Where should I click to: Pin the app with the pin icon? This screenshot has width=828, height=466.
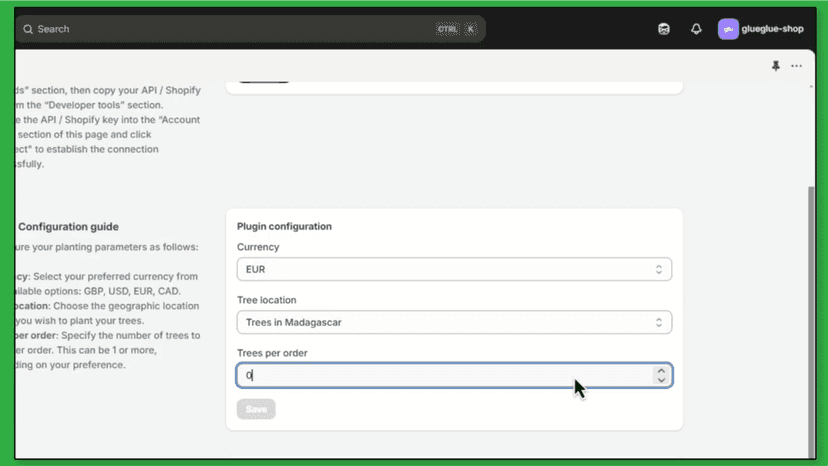775,66
